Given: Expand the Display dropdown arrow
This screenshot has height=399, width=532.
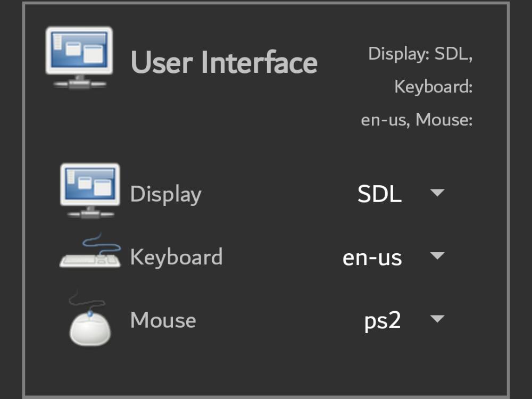Looking at the screenshot, I should click(437, 193).
